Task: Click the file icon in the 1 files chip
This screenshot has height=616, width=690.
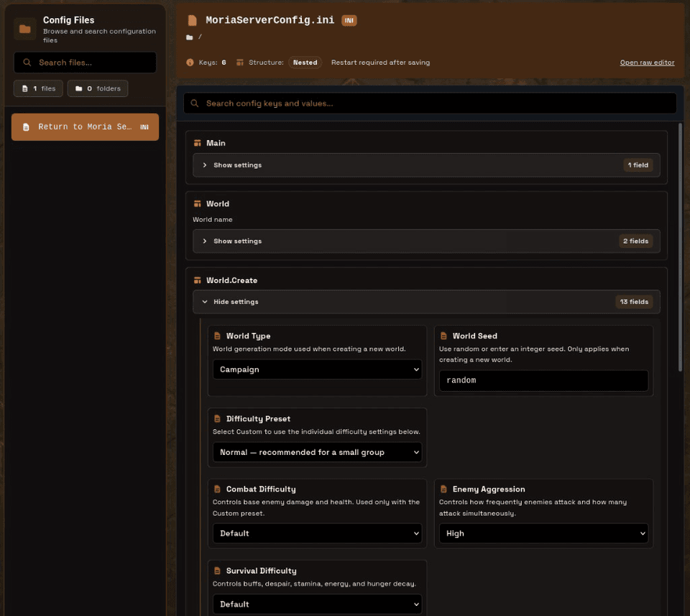Action: (25, 88)
